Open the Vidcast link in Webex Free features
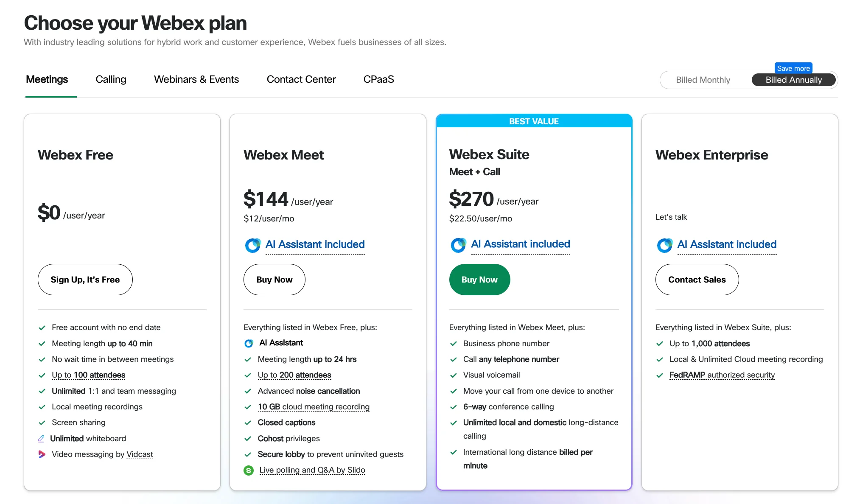The height and width of the screenshot is (504, 857). click(140, 454)
